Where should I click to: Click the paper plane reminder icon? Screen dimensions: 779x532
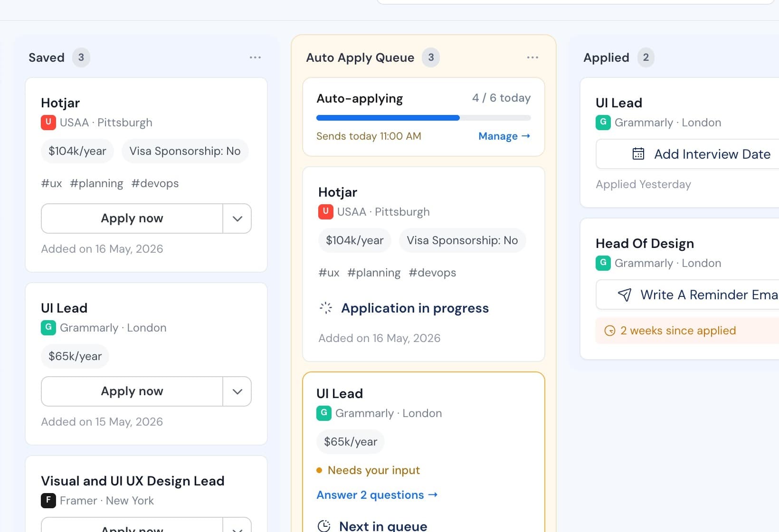point(625,294)
